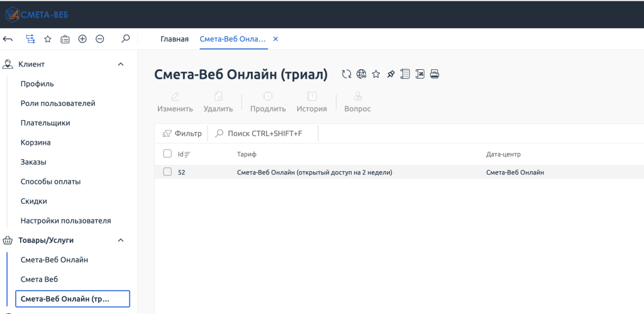Click the Вопрос toolbar button
This screenshot has width=644, height=314.
[357, 103]
